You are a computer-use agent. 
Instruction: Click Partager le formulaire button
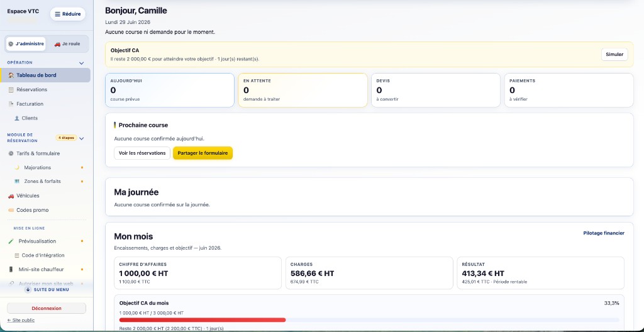pyautogui.click(x=203, y=153)
